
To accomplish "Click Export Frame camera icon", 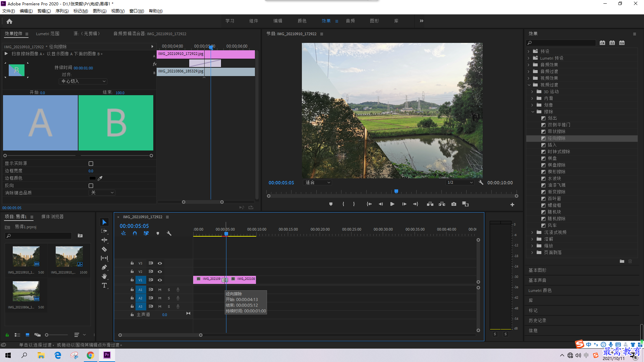I will click(x=454, y=204).
